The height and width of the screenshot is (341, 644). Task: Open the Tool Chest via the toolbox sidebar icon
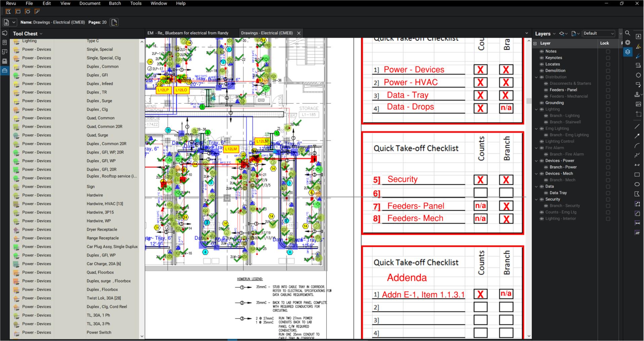click(x=5, y=71)
